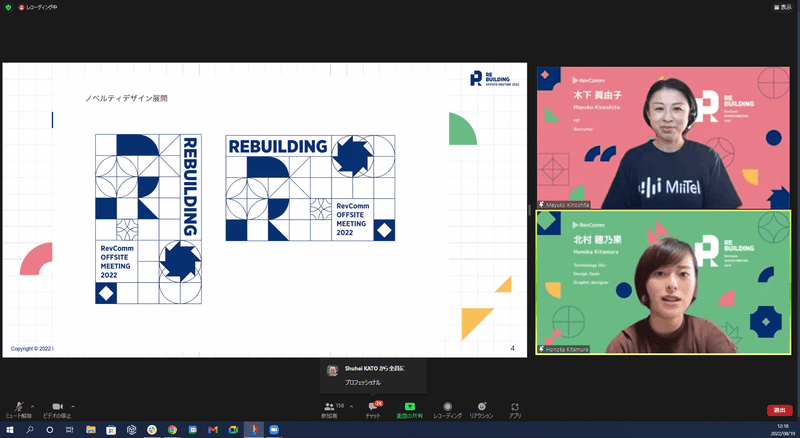Viewport: 800px width, 438px height.
Task: Open the 表示 view options
Action: click(783, 8)
